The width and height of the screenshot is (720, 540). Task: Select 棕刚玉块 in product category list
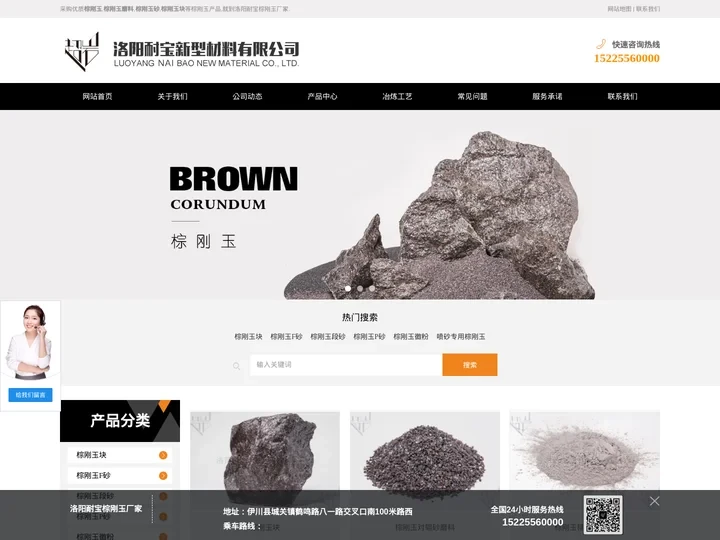(x=120, y=455)
